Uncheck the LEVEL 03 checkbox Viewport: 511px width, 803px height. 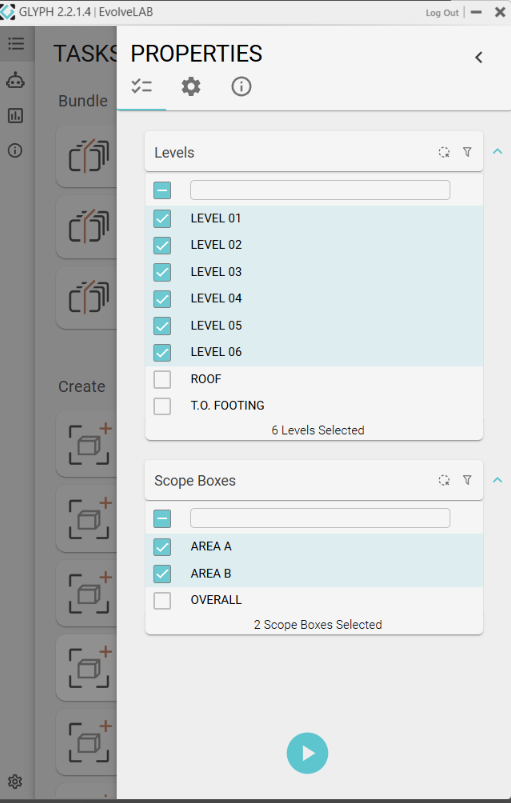162,272
